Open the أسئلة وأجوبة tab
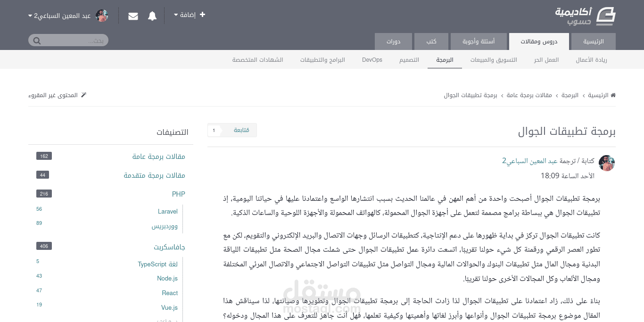The height and width of the screenshot is (322, 644). pos(479,41)
